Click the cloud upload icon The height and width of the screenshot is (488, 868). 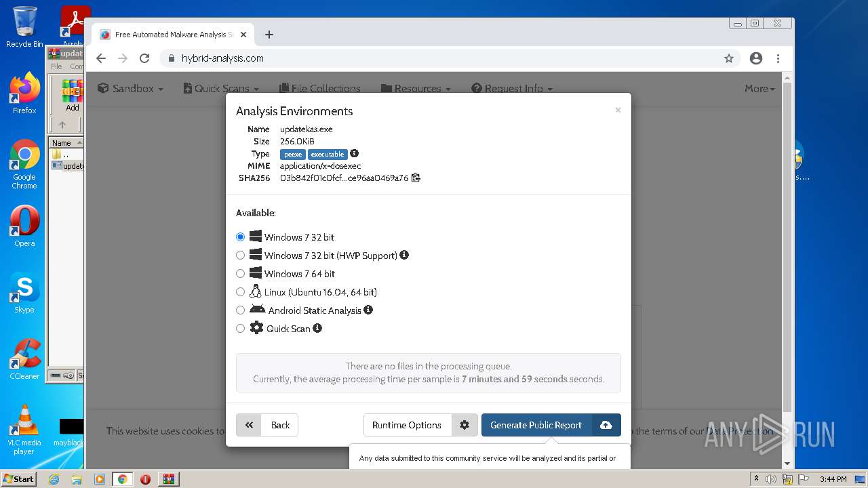606,425
